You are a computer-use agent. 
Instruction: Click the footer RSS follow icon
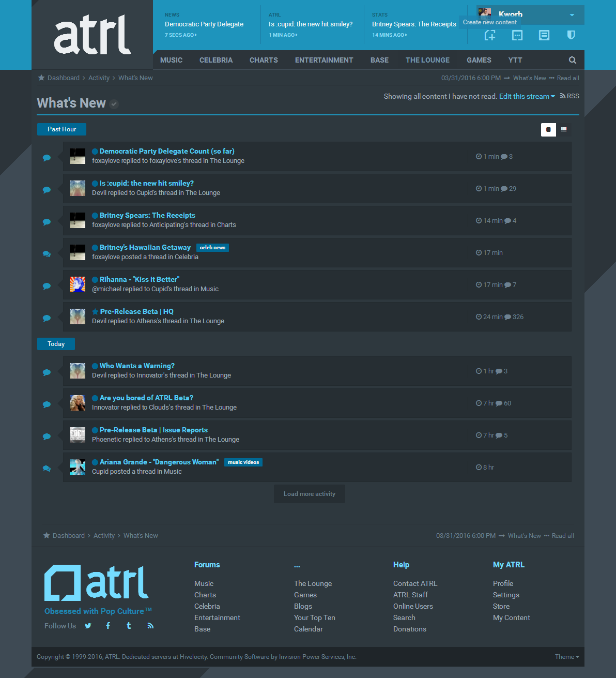click(150, 626)
